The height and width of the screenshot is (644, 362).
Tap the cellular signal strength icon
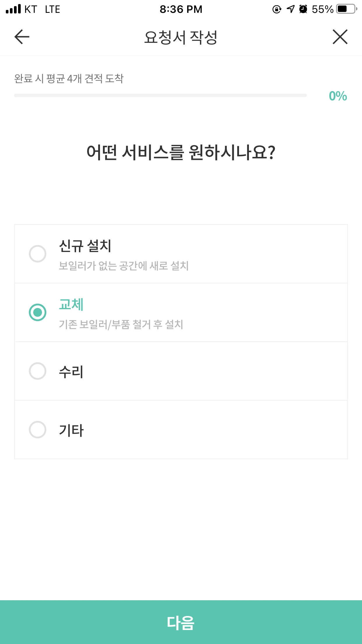pyautogui.click(x=13, y=9)
